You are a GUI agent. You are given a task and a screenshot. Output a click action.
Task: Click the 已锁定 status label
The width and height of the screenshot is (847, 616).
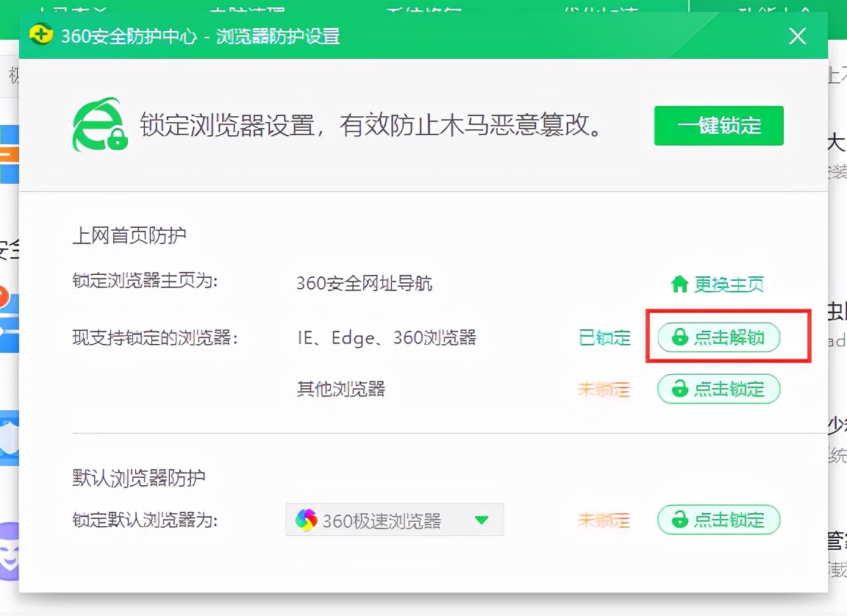604,337
